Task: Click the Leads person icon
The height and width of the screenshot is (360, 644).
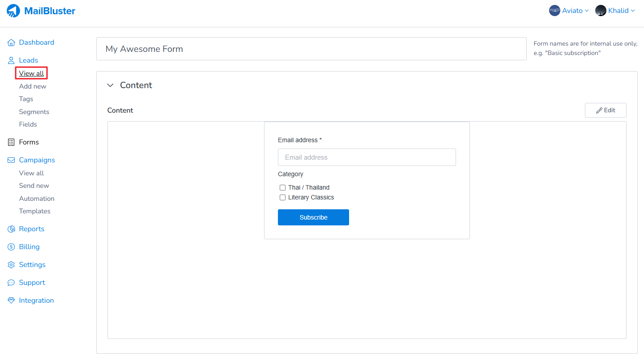Action: [11, 60]
